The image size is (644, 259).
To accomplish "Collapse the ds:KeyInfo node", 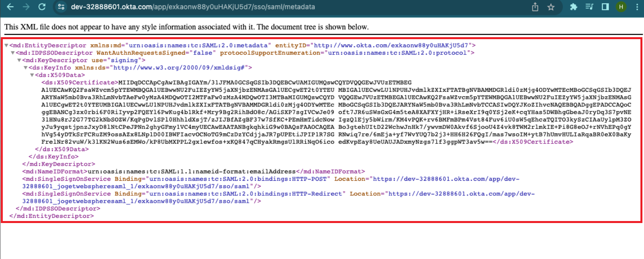I will 25,68.
